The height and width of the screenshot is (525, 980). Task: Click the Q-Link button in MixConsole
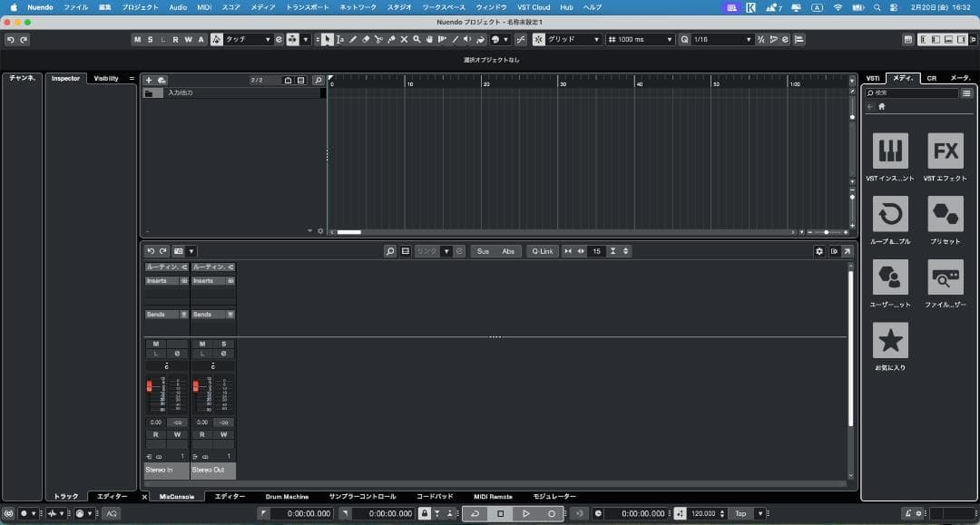(x=542, y=251)
